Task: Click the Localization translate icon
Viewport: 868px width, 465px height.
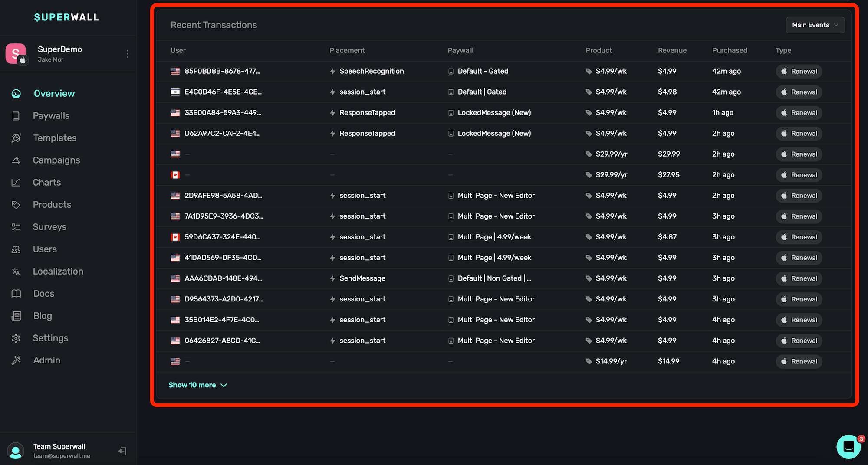Action: point(16,272)
